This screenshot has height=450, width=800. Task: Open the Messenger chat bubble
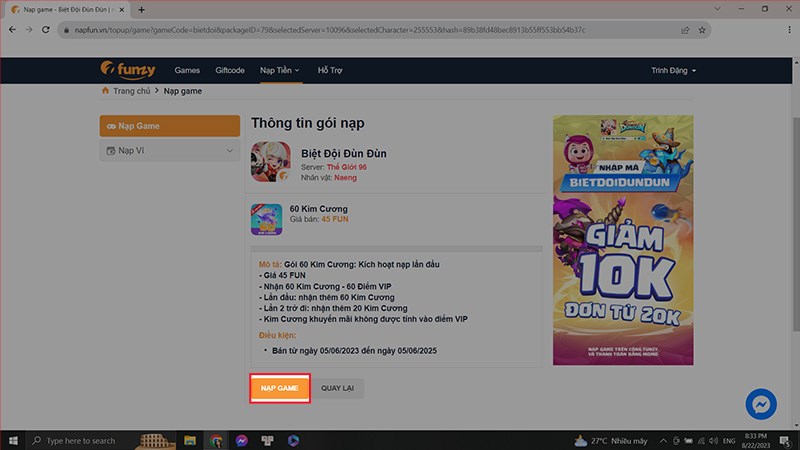tap(761, 405)
